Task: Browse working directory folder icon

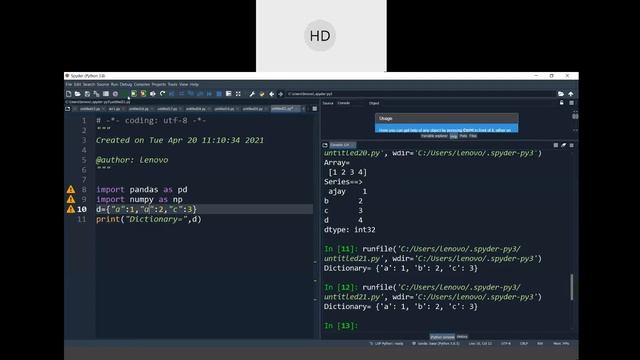Action: 561,94
